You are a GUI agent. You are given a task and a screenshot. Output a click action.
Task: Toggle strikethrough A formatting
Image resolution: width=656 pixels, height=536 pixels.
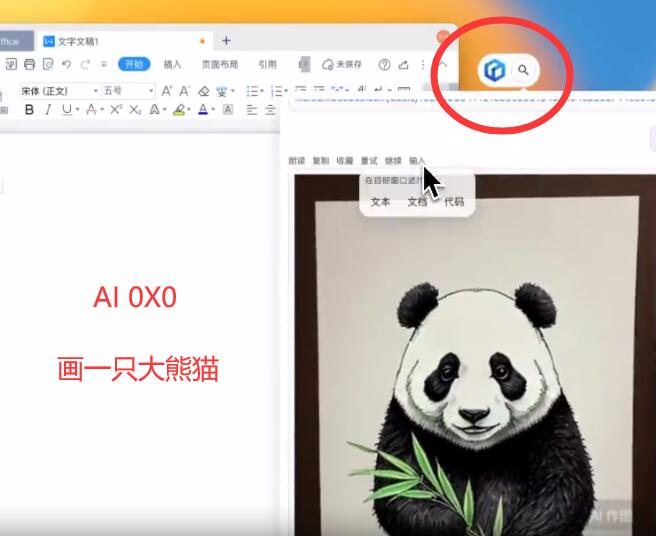coord(90,110)
